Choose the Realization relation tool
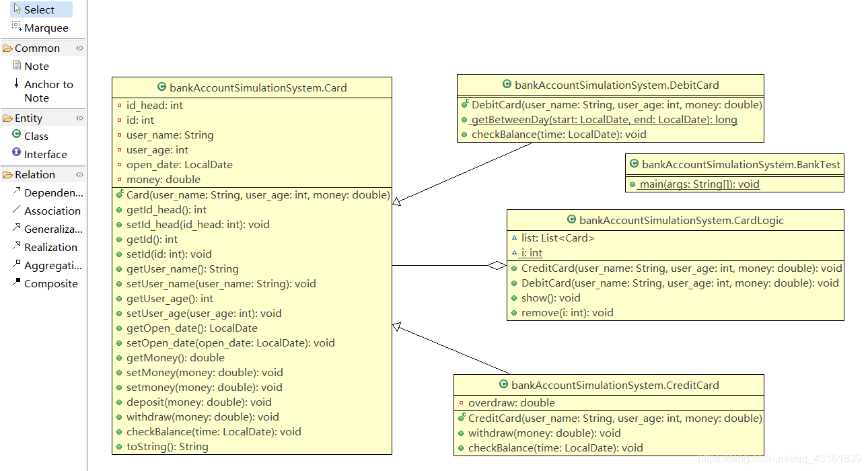 45,247
